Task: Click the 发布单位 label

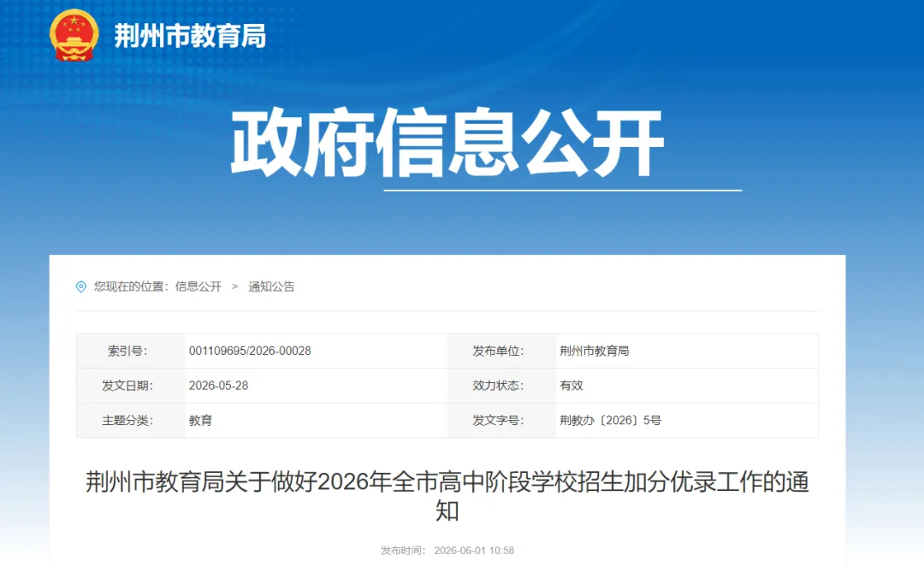Action: pyautogui.click(x=498, y=351)
